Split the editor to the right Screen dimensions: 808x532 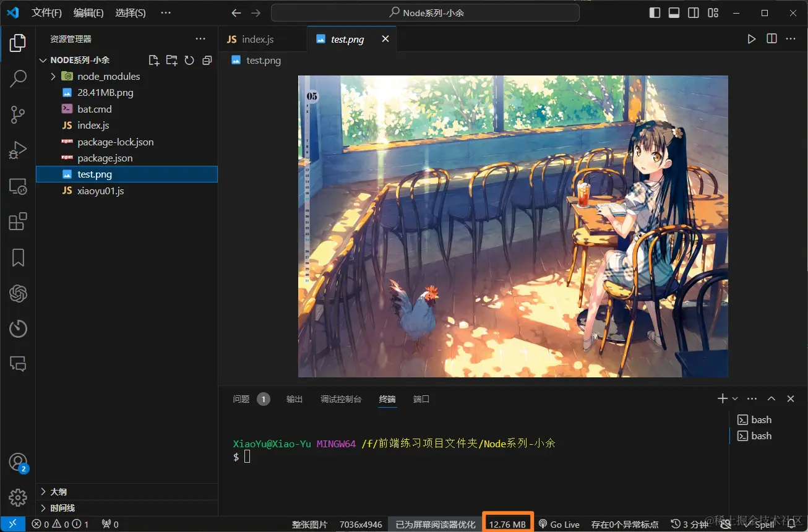(x=771, y=39)
